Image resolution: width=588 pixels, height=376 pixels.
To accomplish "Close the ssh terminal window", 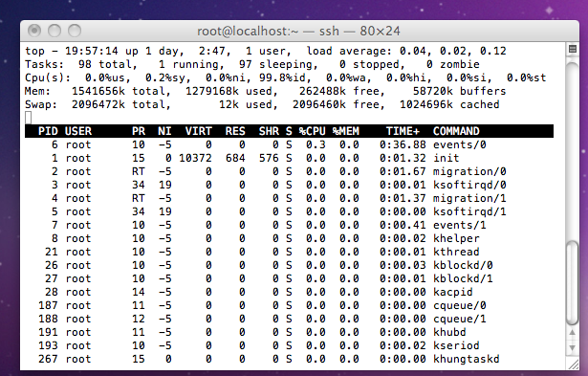I will [34, 31].
